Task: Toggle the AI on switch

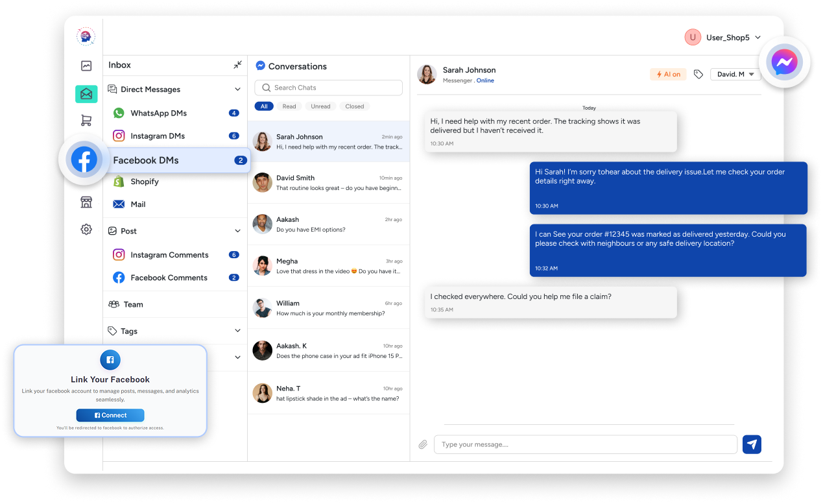Action: (668, 75)
